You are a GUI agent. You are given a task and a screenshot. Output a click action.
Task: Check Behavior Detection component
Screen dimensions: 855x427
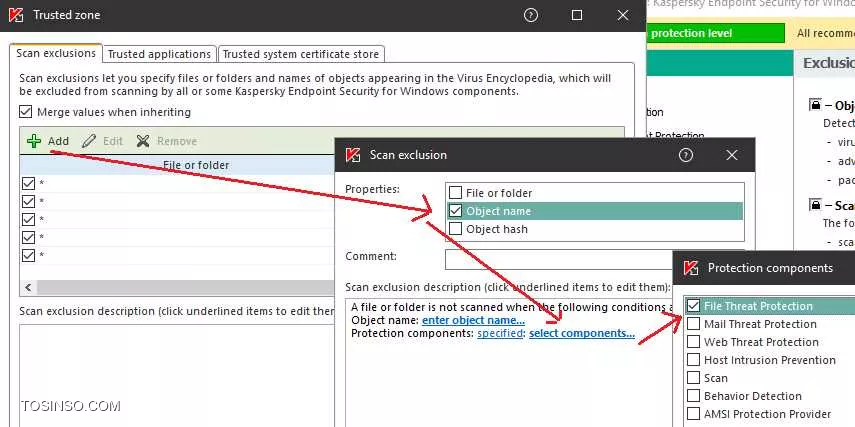click(693, 396)
